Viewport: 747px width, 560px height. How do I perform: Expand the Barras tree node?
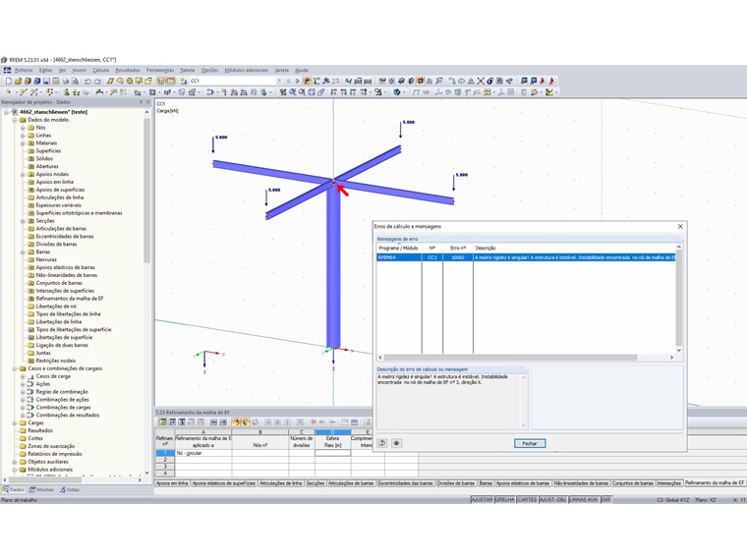point(23,252)
